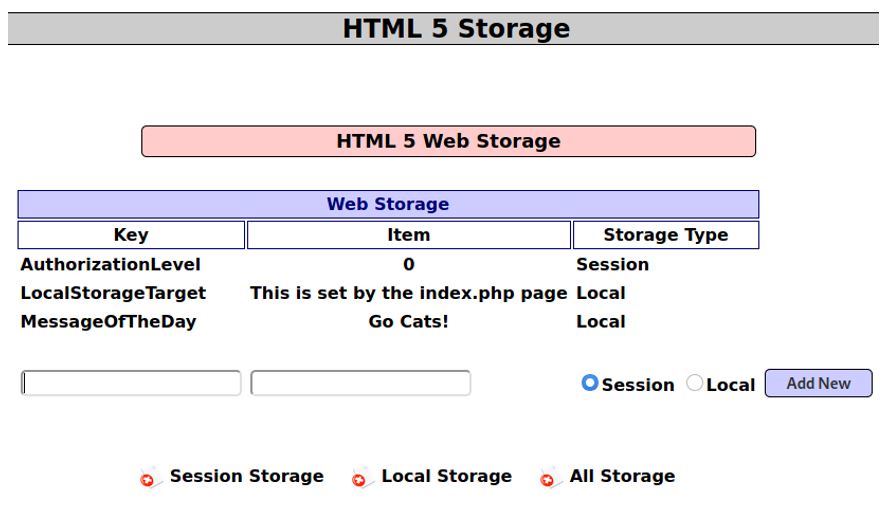Click the Key column header

click(x=131, y=236)
